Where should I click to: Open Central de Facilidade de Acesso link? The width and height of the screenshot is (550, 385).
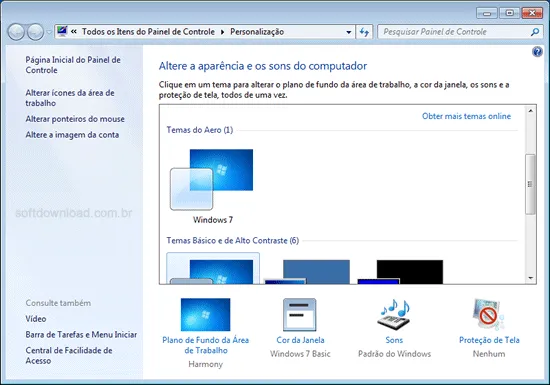point(69,356)
